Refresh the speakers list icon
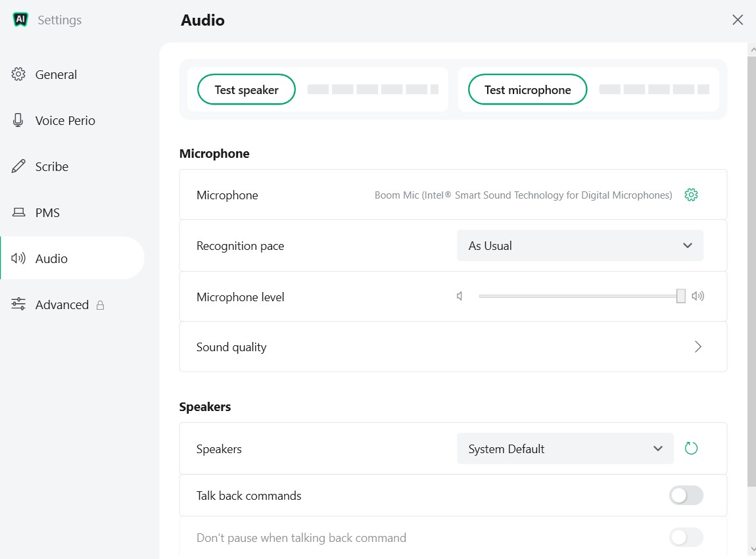The image size is (756, 559). [691, 448]
